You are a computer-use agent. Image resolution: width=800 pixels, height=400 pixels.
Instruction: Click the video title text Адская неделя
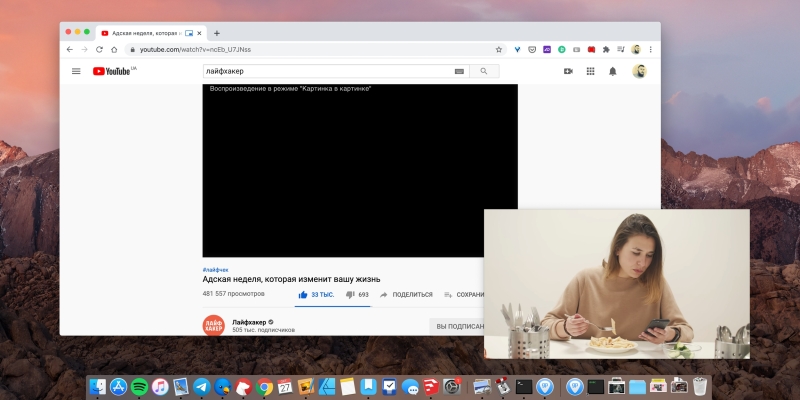coord(291,279)
